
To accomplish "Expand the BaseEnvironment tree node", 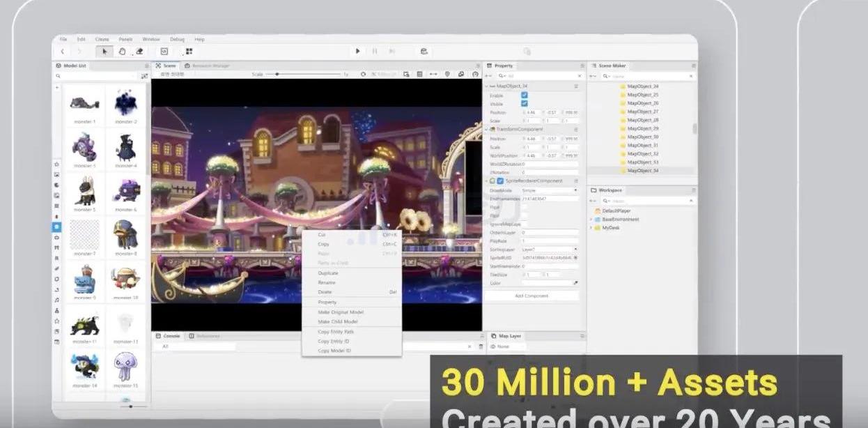I will coord(591,219).
